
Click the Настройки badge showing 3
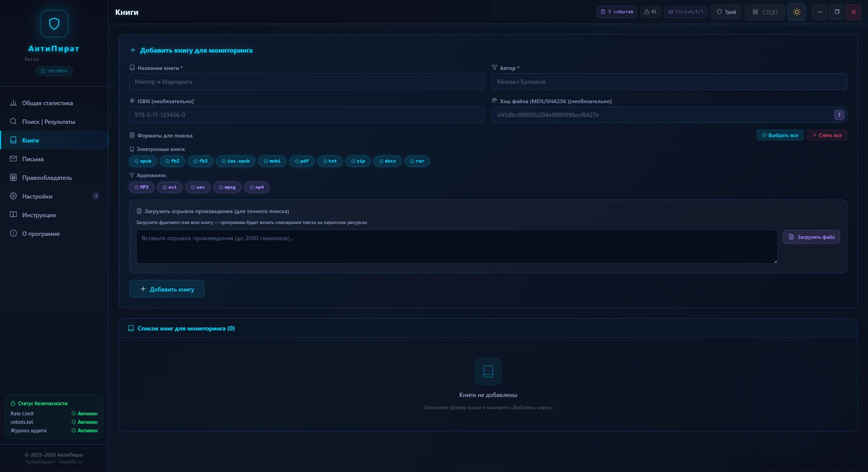tap(96, 196)
